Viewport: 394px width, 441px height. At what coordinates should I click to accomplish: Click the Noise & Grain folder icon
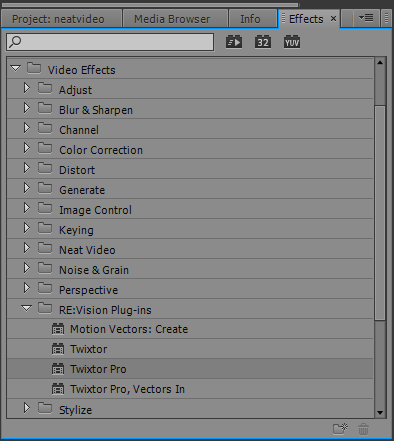[x=45, y=268]
